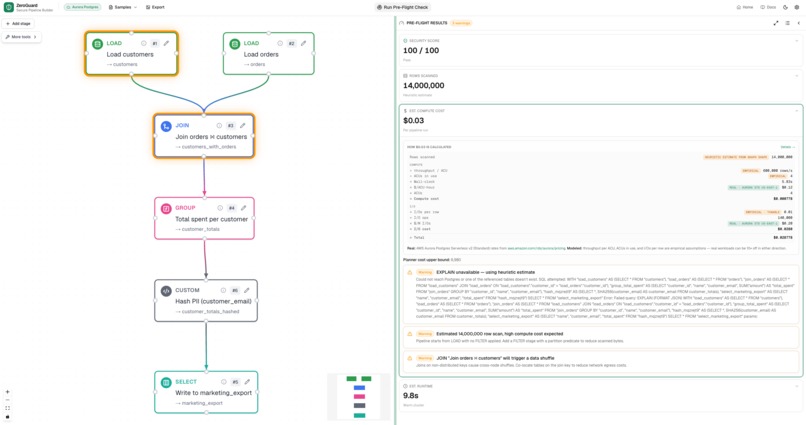Edit Total spent per customer node
The image size is (806, 425).
(x=244, y=208)
